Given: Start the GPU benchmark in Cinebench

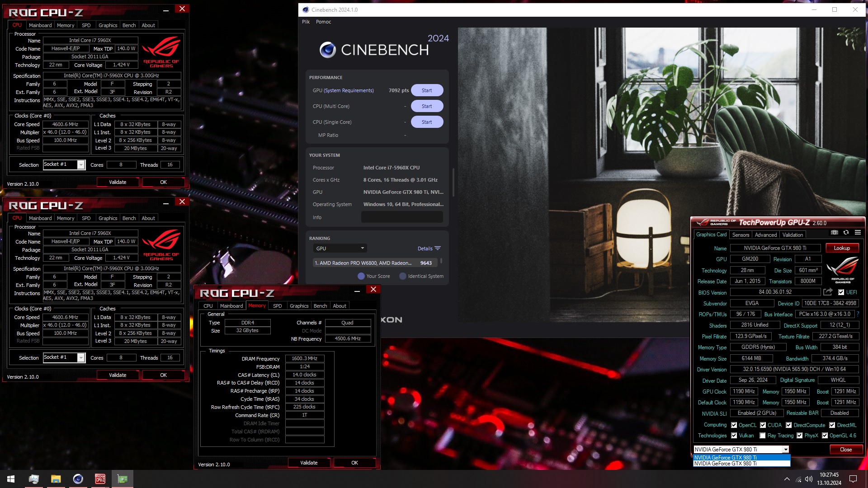Looking at the screenshot, I should pyautogui.click(x=427, y=90).
